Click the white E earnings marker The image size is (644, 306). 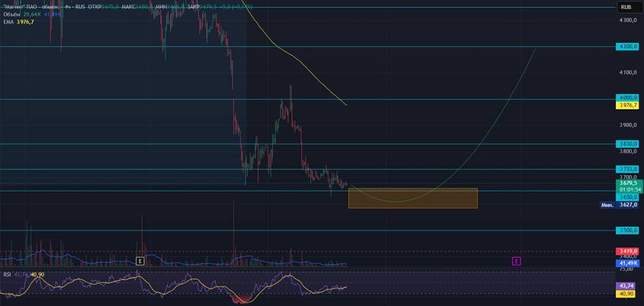pos(140,261)
